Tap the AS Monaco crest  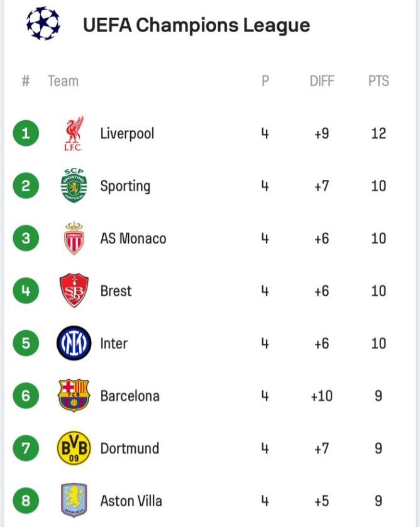click(74, 238)
